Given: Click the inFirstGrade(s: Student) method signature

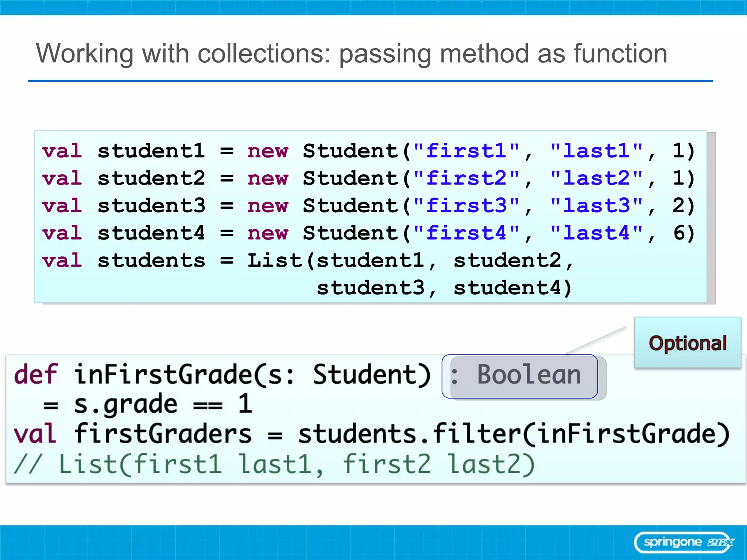Looking at the screenshot, I should tap(252, 374).
